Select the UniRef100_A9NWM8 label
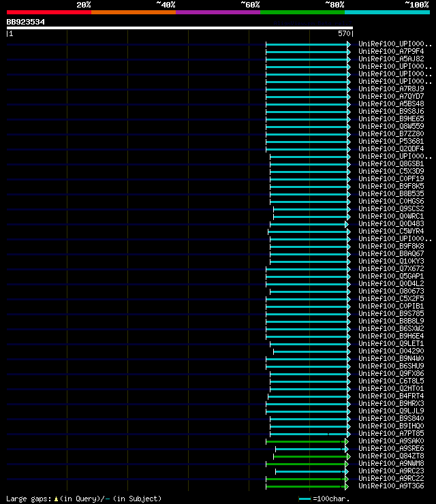This screenshot has height=504, width=436. [391, 464]
